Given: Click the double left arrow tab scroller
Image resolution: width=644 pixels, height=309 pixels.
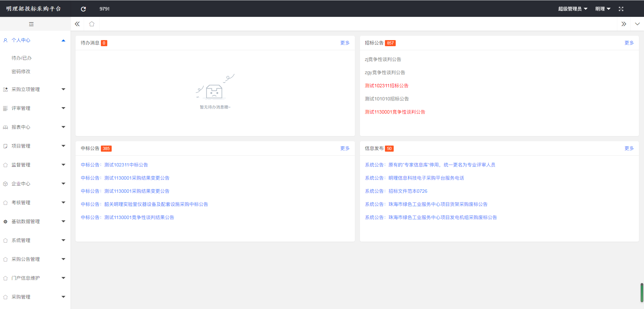Looking at the screenshot, I should [x=77, y=24].
